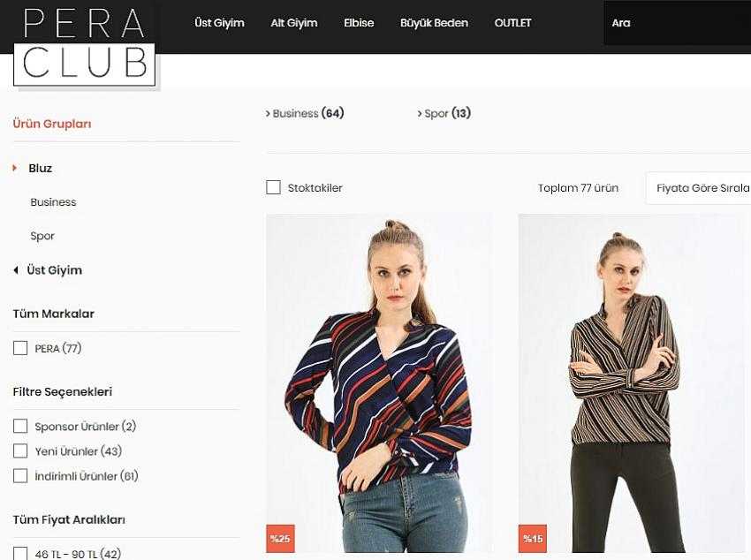Open the Büyük Beden menu item

(x=434, y=23)
